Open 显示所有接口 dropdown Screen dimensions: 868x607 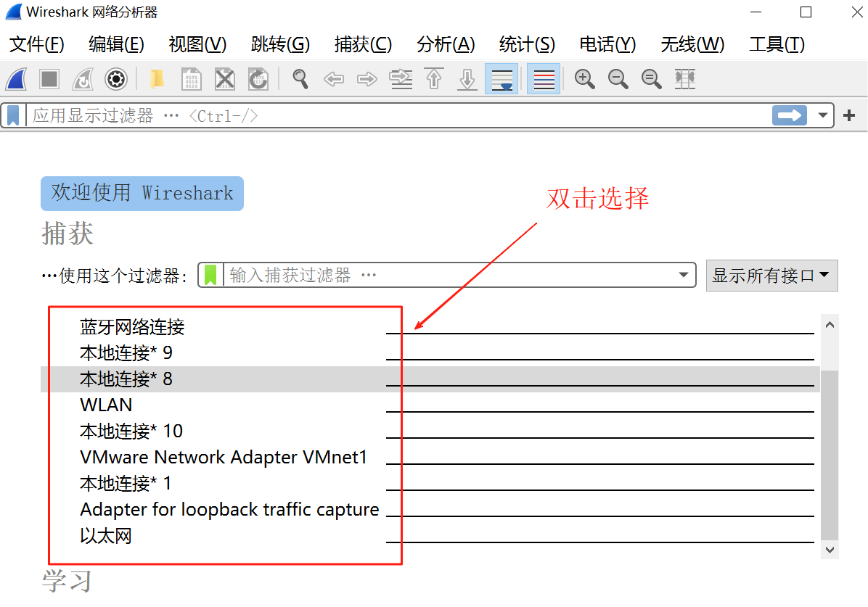[771, 276]
